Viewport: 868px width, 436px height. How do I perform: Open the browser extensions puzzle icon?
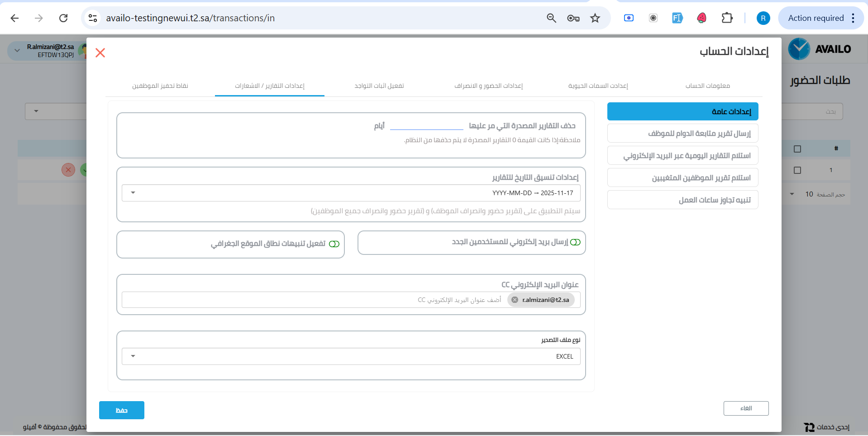[727, 18]
